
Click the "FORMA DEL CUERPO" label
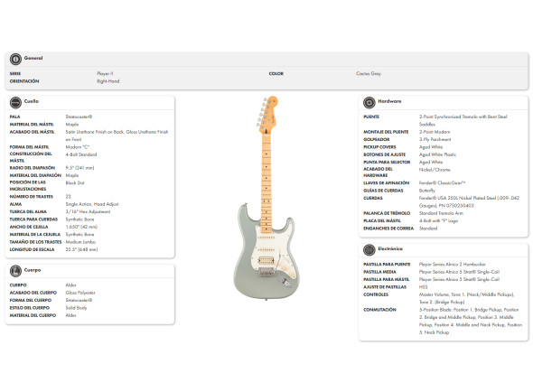(31, 300)
